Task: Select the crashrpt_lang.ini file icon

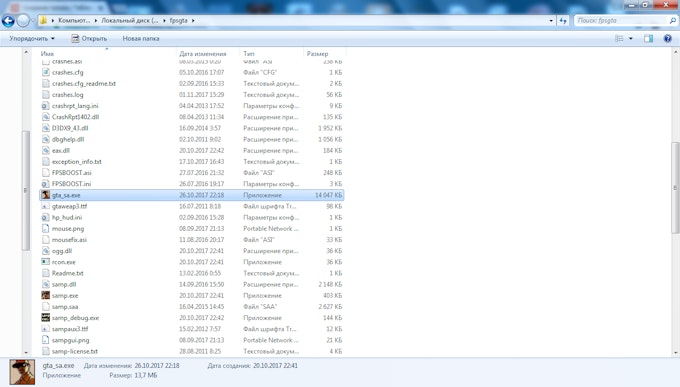Action: tap(46, 106)
